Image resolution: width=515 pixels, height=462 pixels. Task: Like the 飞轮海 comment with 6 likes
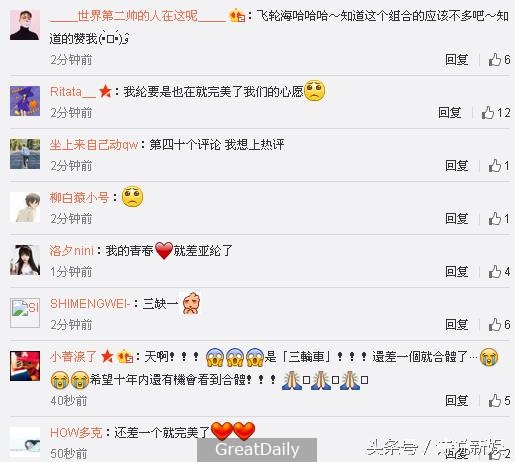click(x=499, y=60)
